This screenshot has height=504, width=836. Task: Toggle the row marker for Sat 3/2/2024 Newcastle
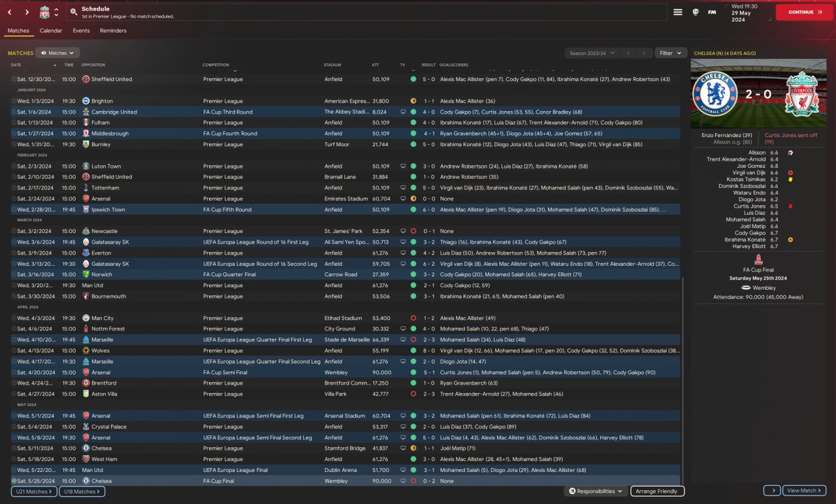14,231
